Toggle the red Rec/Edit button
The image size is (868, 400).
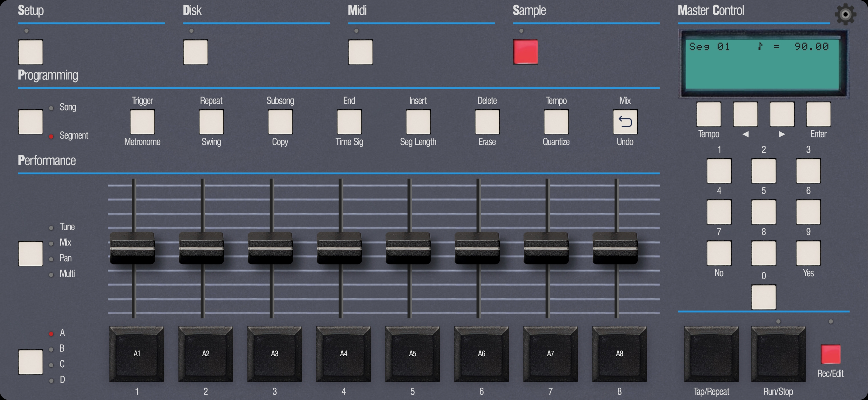pyautogui.click(x=830, y=354)
